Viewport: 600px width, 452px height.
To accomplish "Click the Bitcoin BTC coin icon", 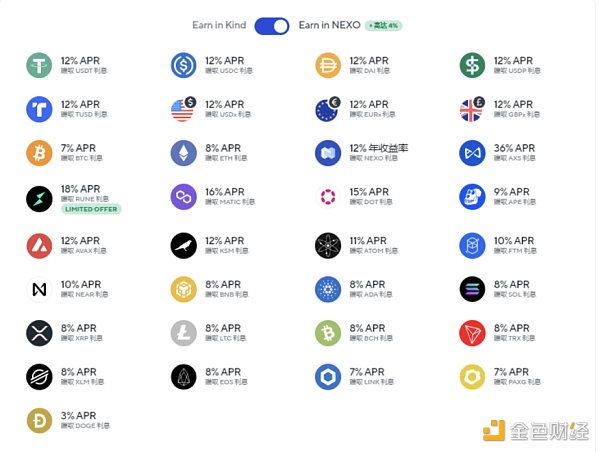I will point(39,152).
